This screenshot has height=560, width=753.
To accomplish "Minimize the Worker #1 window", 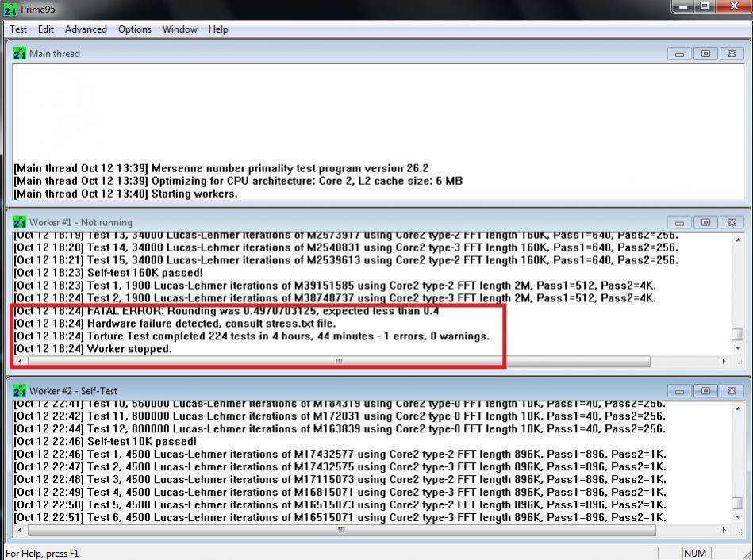I will pos(679,222).
